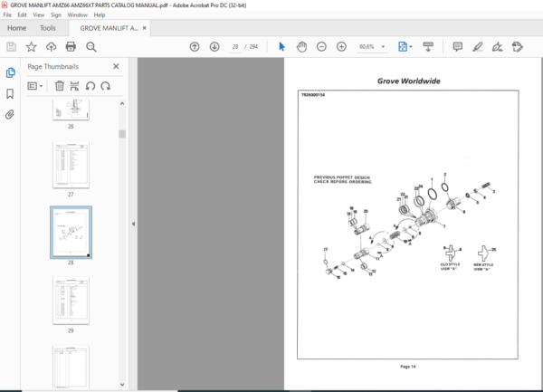Open the zoom level dropdown arrow

383,47
